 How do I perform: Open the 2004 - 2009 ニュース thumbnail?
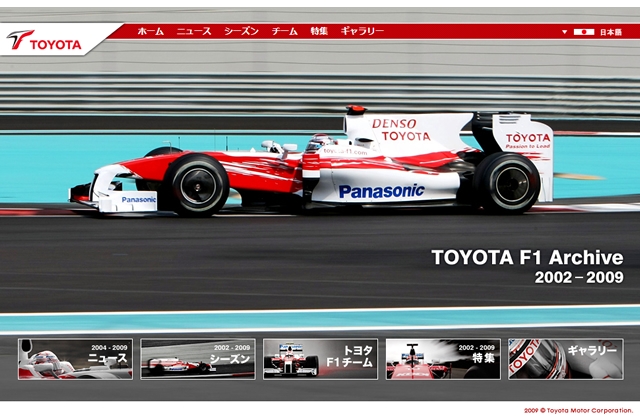click(75, 359)
